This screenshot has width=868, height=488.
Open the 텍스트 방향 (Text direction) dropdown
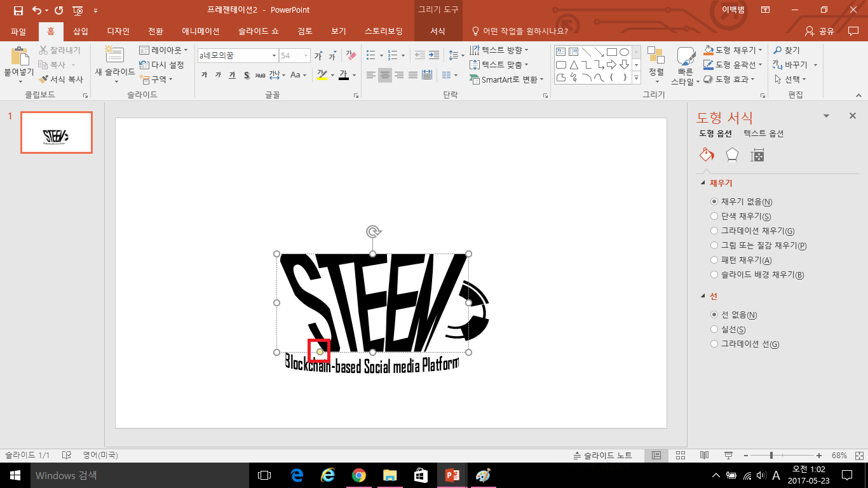[x=499, y=50]
